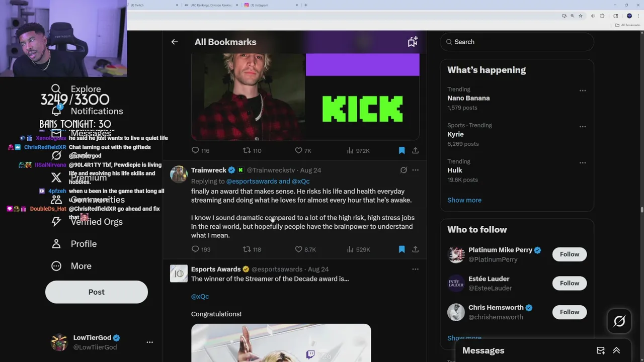Open Notifications from the sidebar
The height and width of the screenshot is (362, 644).
(x=87, y=111)
